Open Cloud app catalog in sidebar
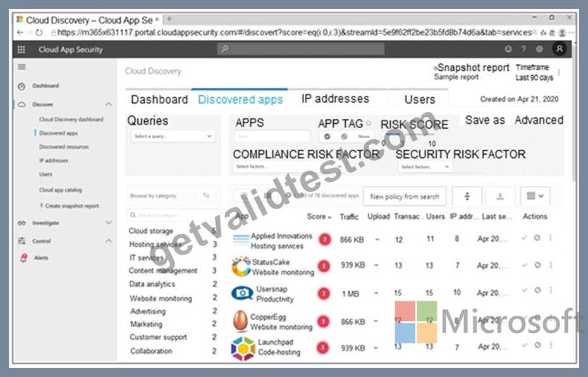 (x=60, y=190)
